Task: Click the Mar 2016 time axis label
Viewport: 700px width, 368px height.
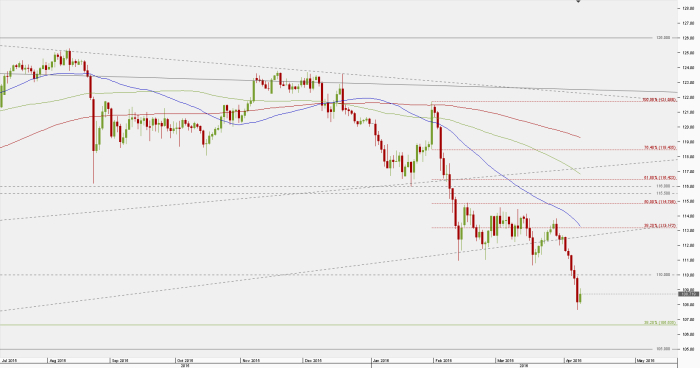Action: coord(505,360)
